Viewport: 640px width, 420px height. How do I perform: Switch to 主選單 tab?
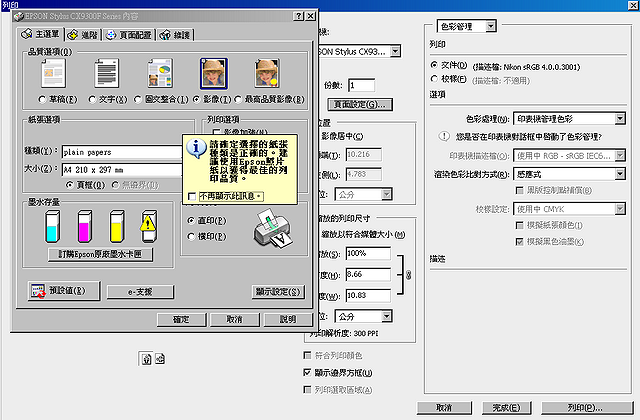(40, 34)
